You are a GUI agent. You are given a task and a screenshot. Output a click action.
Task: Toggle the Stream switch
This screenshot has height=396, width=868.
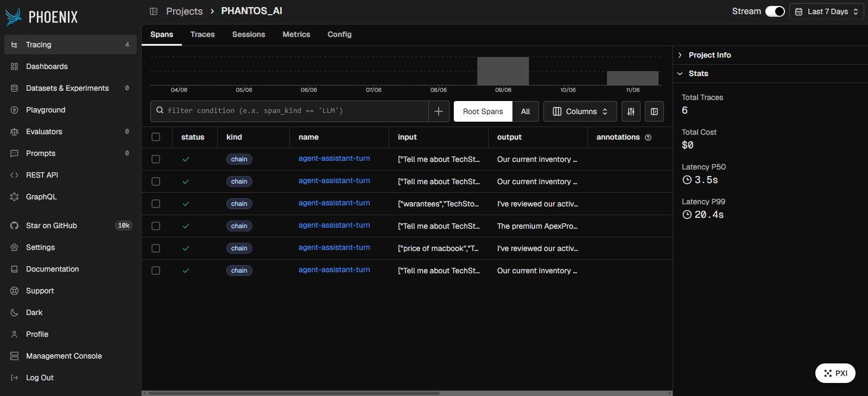tap(775, 11)
